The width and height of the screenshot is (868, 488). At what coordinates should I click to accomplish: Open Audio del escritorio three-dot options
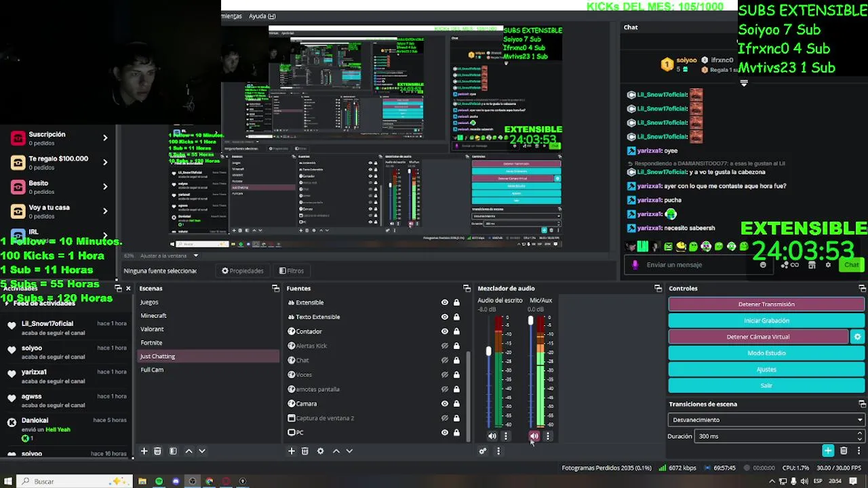[x=505, y=436]
